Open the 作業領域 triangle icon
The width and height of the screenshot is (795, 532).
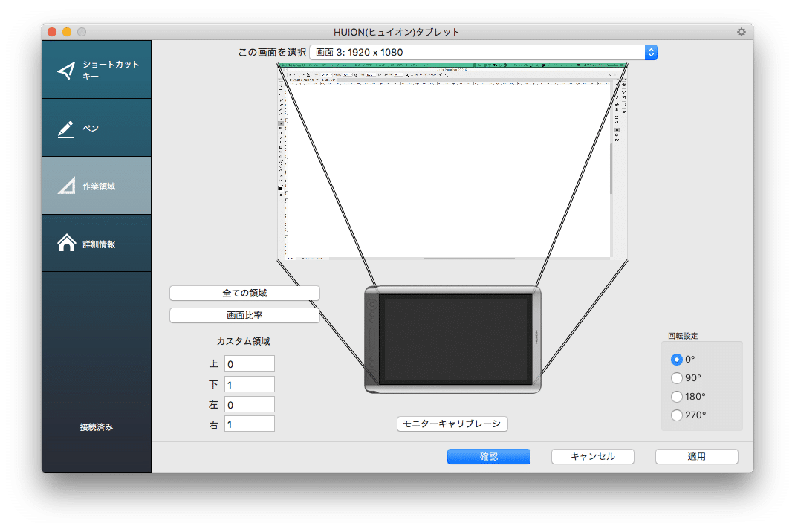[68, 185]
